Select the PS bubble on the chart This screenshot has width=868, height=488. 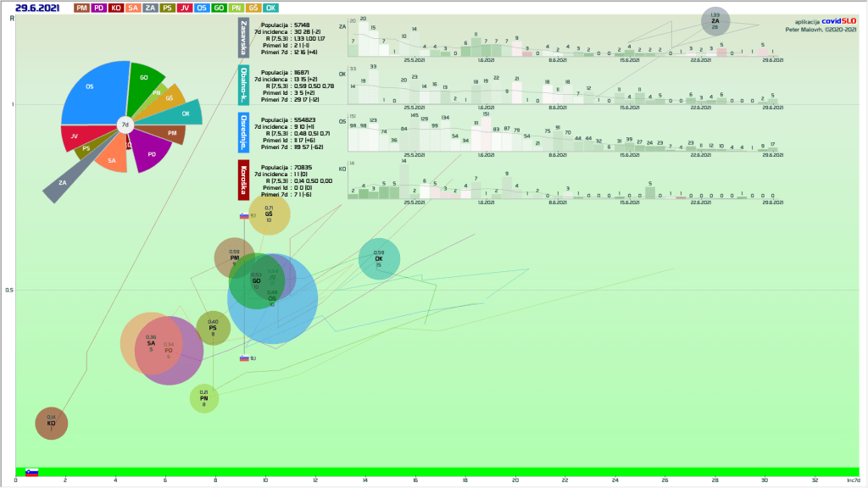(x=214, y=328)
